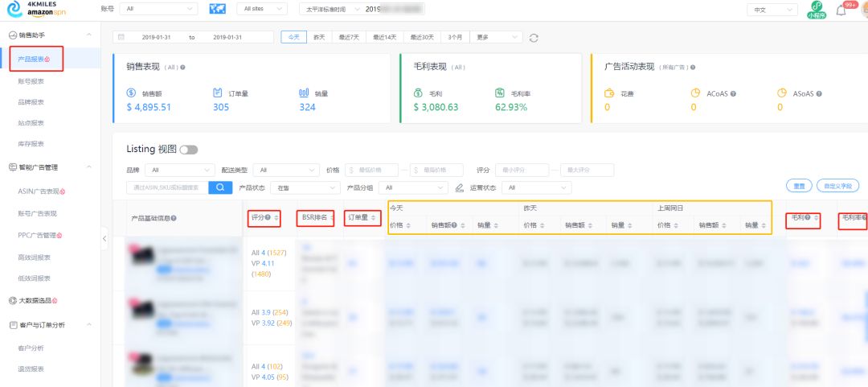Collapse the sidebar with the arrow handle

pyautogui.click(x=104, y=238)
